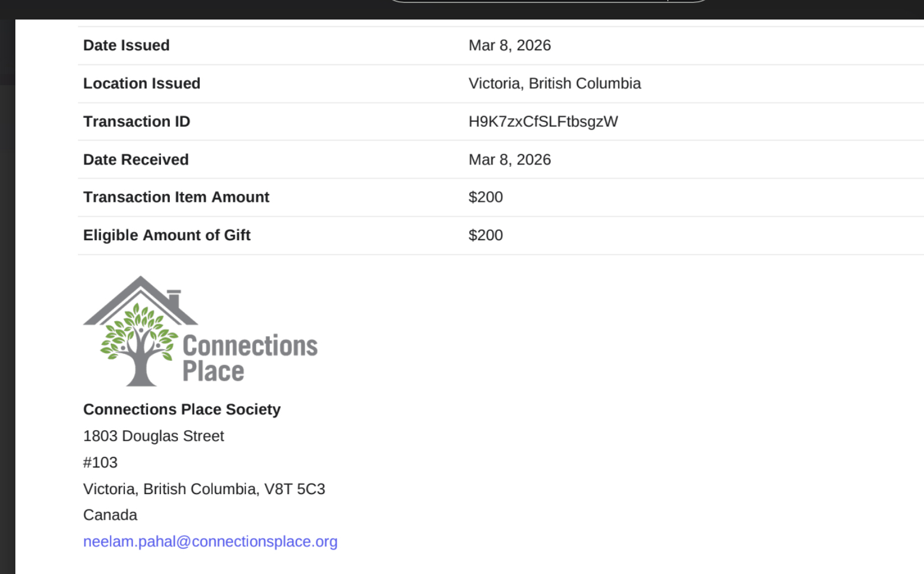924x574 pixels.
Task: Select the Location Issued value Victoria, British Columbia
Action: point(554,83)
